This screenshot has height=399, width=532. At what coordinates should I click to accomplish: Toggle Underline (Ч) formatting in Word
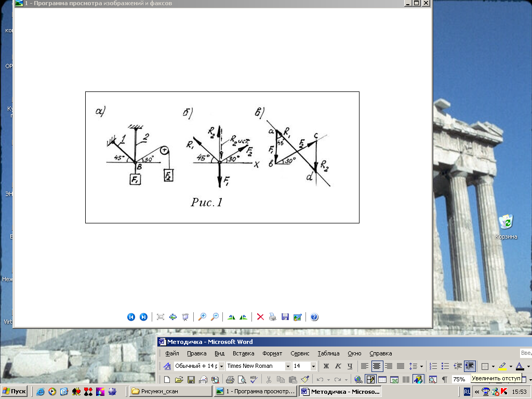(x=350, y=366)
